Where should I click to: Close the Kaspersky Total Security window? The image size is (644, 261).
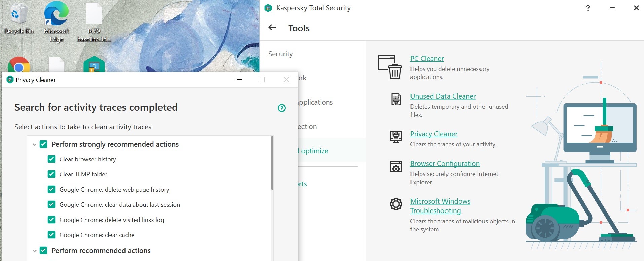coord(636,8)
